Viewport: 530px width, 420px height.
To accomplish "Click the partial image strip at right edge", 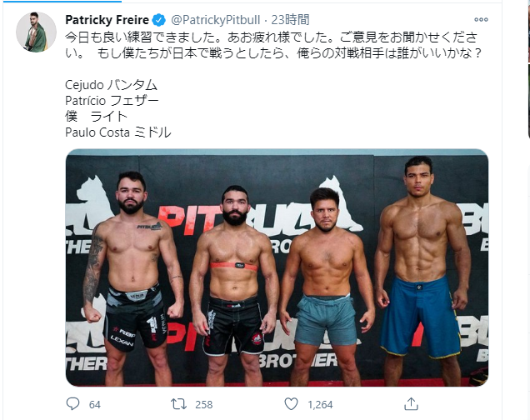I will pos(527,67).
